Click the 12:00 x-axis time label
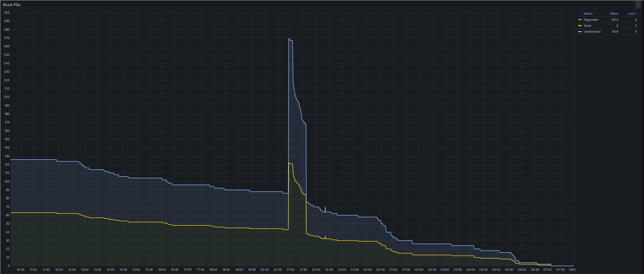 coord(59,270)
